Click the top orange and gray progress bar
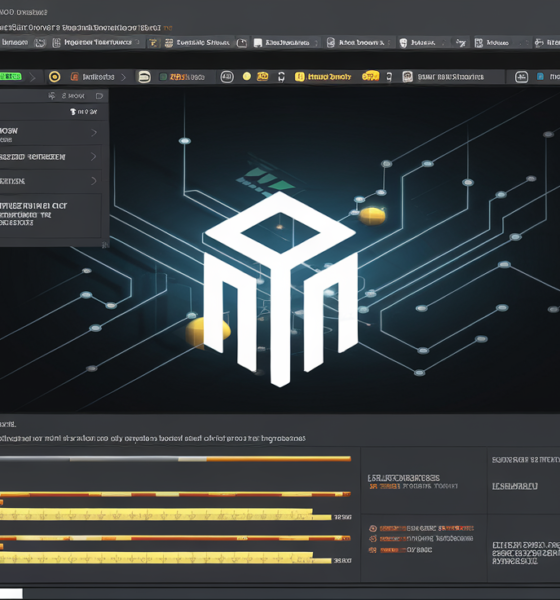This screenshot has width=560, height=600. tap(175, 458)
